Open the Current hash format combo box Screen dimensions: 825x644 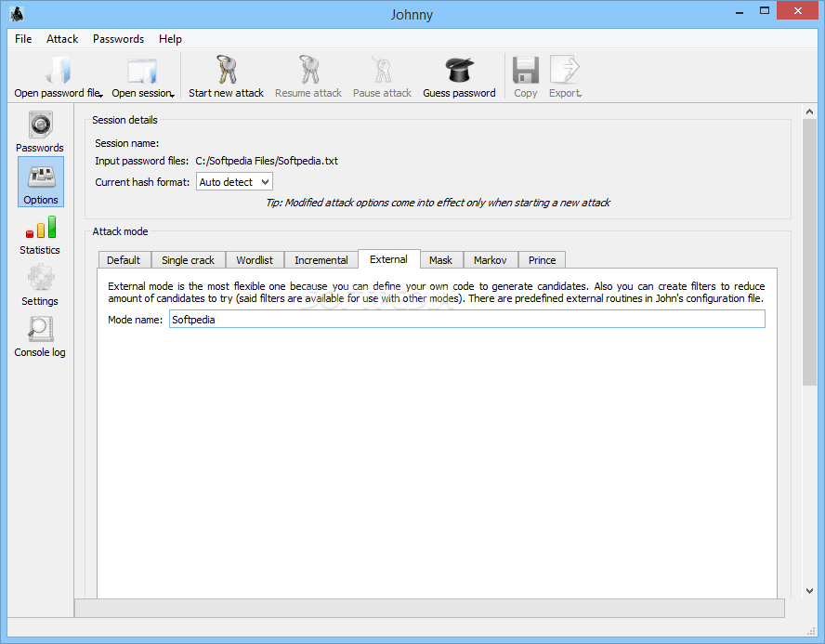(235, 182)
